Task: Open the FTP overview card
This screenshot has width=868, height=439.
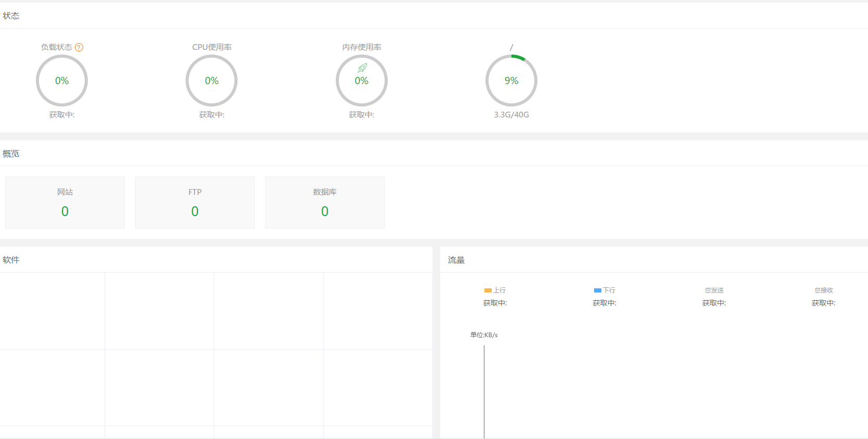Action: [195, 203]
